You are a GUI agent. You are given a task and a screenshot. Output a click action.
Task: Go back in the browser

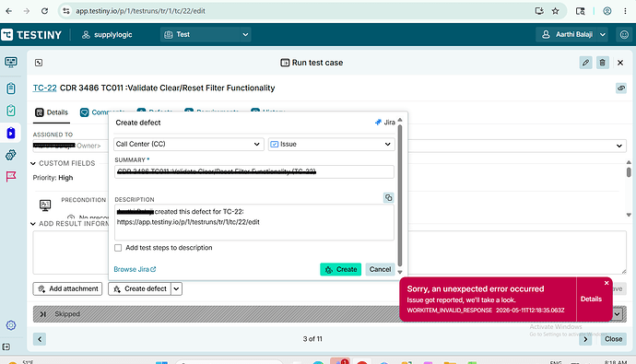point(9,11)
